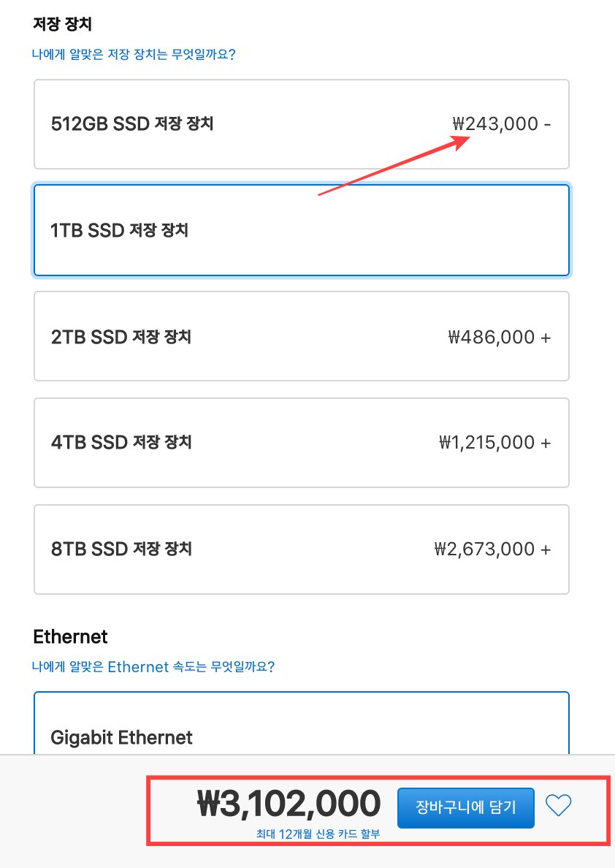Save configuration with the heart favorite icon
The height and width of the screenshot is (868, 615).
559,806
